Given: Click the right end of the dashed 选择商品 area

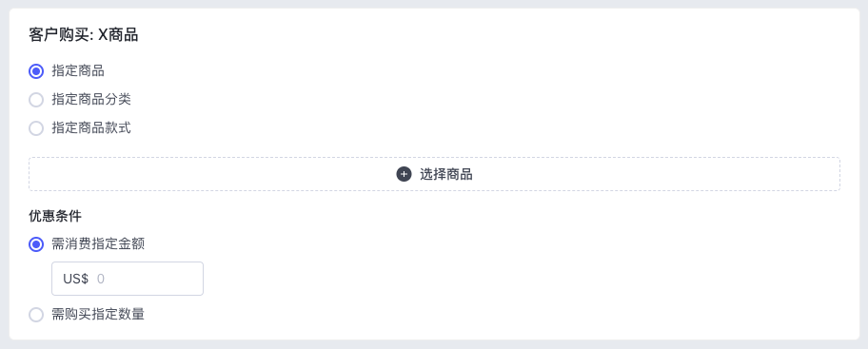Looking at the screenshot, I should pyautogui.click(x=830, y=174).
